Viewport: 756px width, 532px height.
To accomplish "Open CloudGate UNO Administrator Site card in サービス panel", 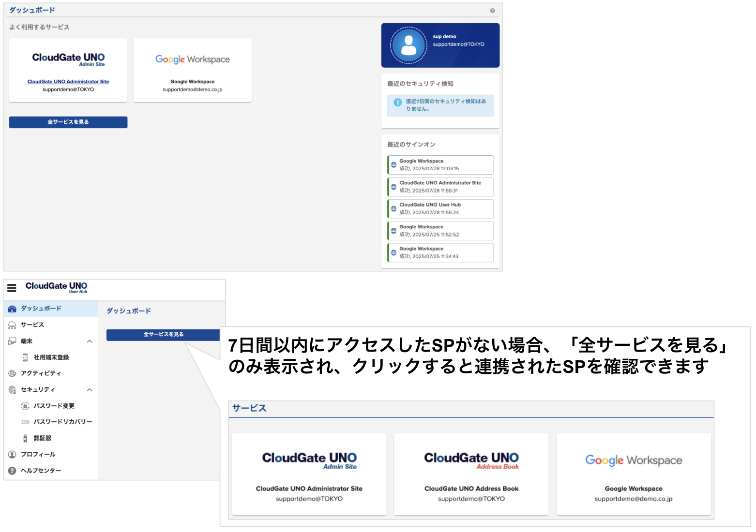I will (x=309, y=474).
